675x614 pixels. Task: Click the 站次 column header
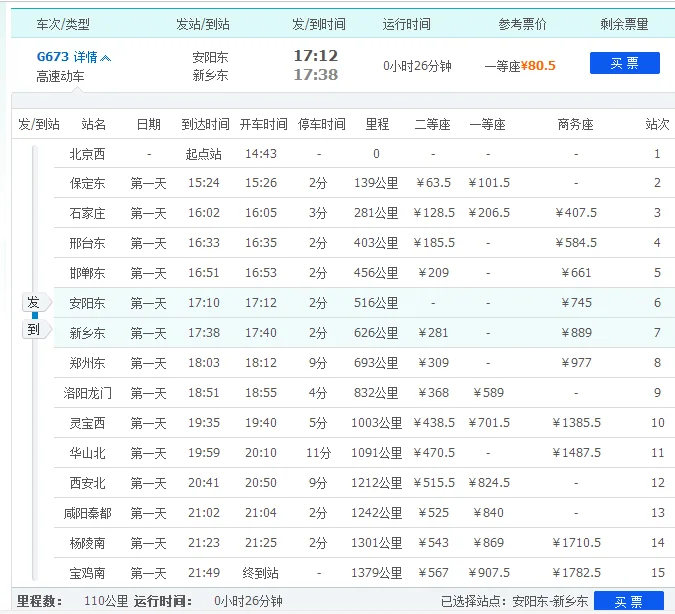657,124
